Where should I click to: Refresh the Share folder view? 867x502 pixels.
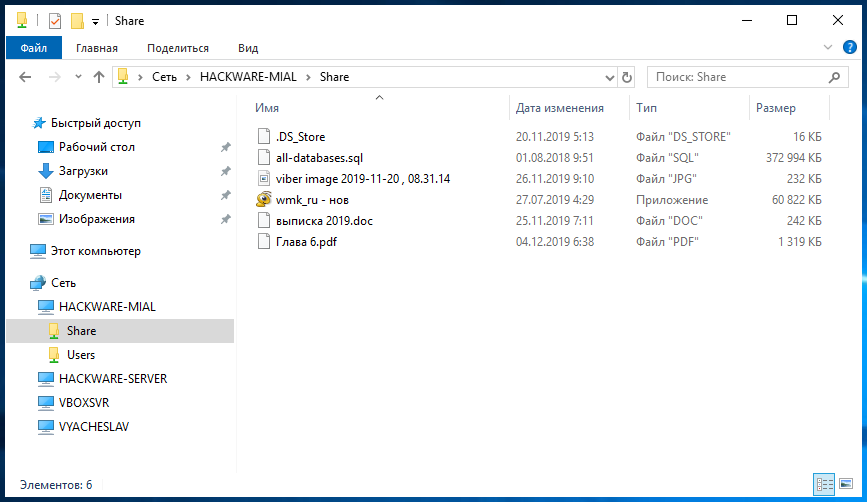tap(627, 77)
